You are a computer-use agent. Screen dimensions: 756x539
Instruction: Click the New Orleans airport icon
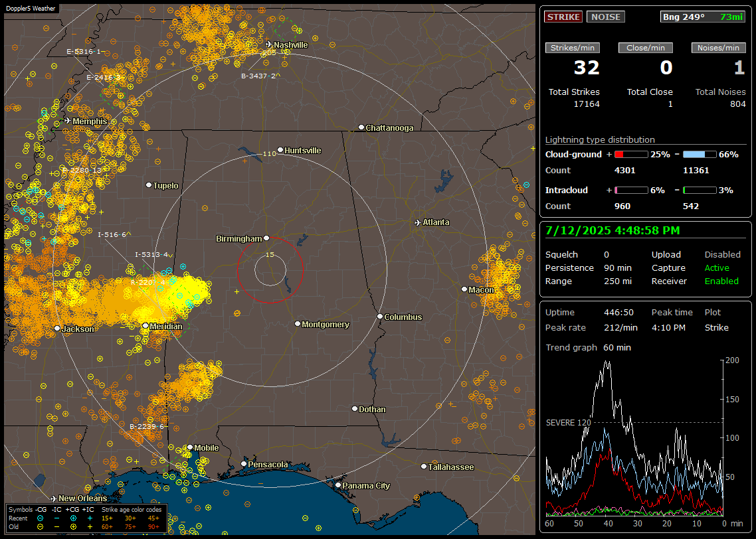tap(54, 499)
